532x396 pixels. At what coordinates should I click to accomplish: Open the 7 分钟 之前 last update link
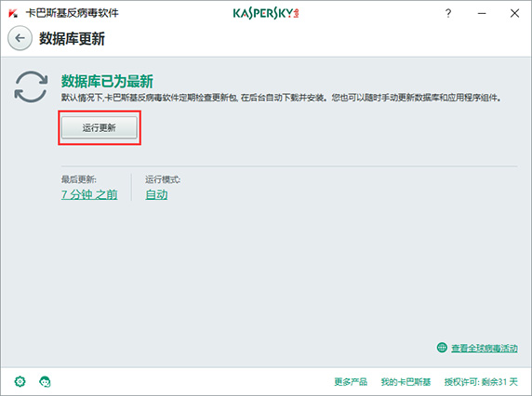[x=89, y=194]
